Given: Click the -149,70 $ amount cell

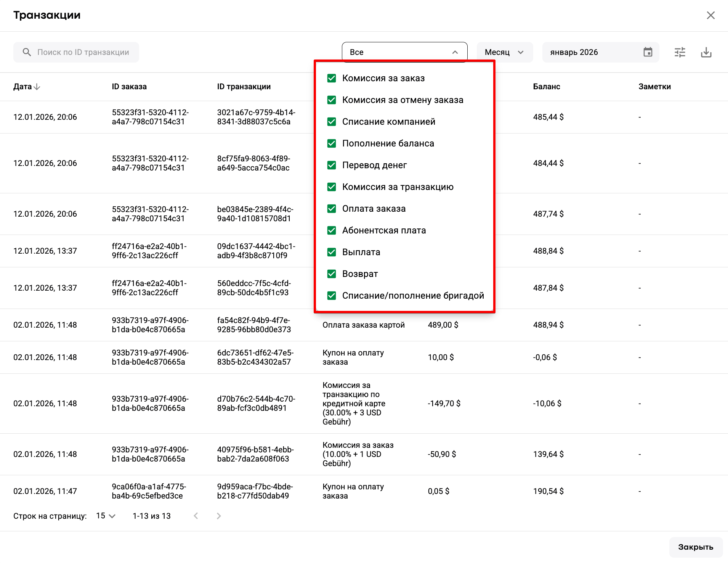Looking at the screenshot, I should tap(444, 404).
